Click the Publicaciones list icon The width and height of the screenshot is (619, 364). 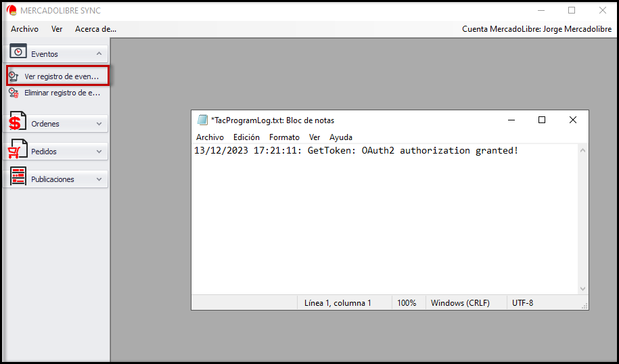18,176
